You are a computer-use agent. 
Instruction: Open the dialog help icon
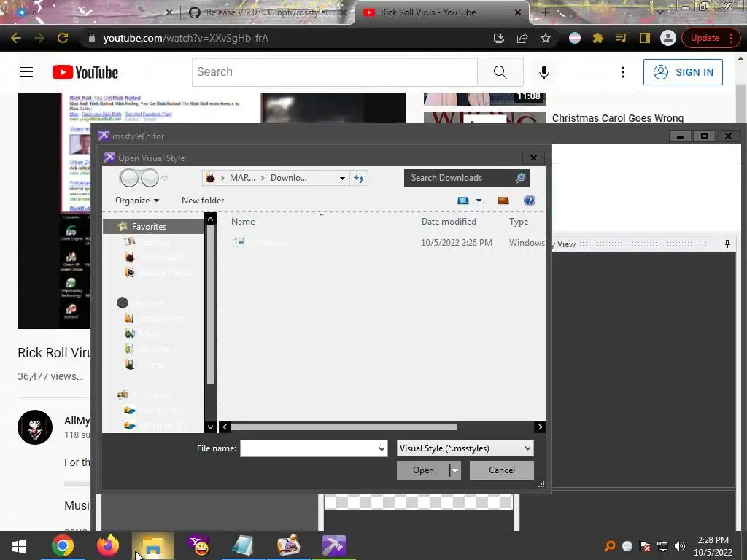(x=530, y=201)
